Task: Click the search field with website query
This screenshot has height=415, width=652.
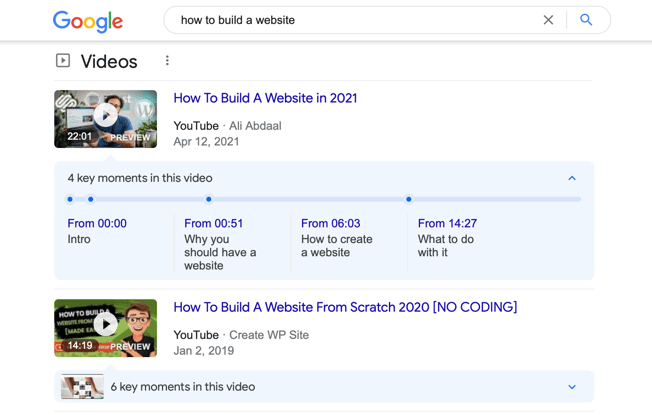Action: pos(350,20)
